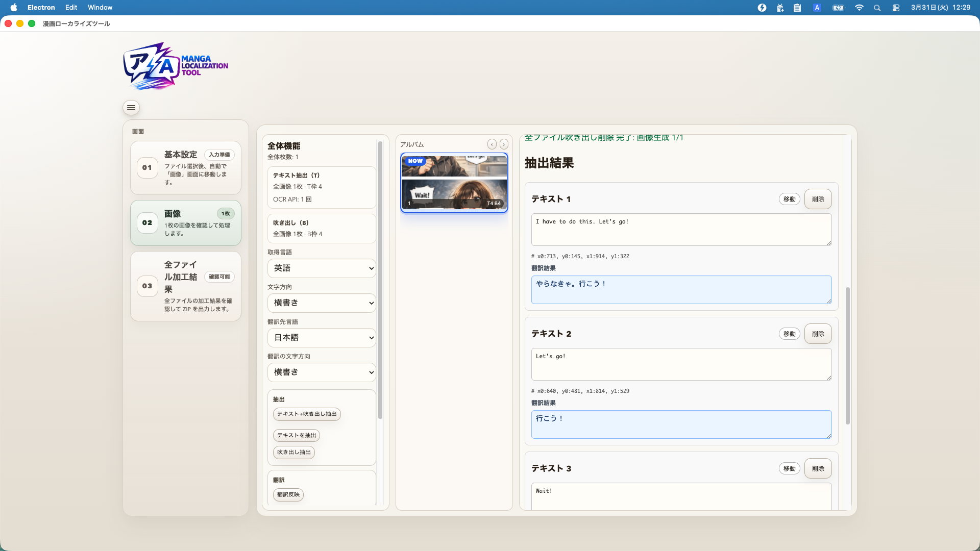Click the next arrow in アルバム panel
The image size is (980, 551).
point(504,144)
